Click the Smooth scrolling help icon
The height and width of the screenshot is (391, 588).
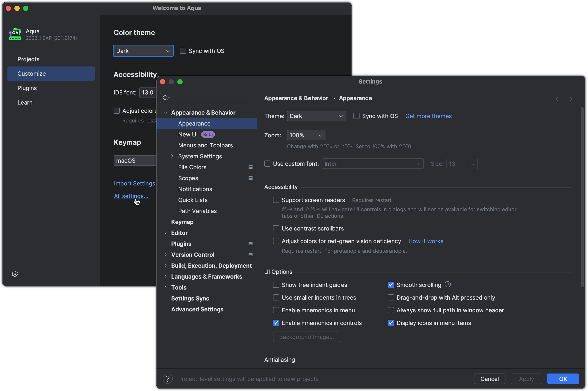click(448, 285)
